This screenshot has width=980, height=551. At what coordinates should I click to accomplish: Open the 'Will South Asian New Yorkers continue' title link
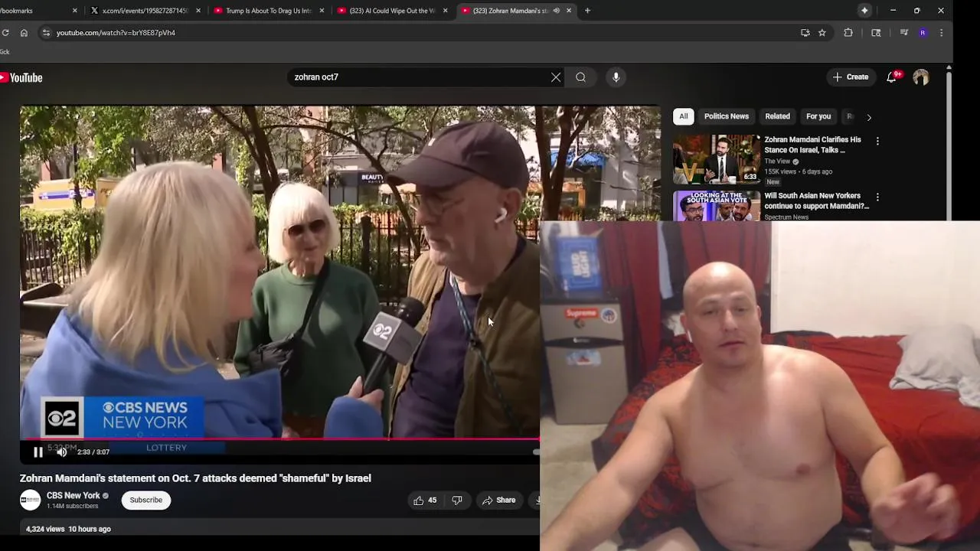click(x=816, y=201)
